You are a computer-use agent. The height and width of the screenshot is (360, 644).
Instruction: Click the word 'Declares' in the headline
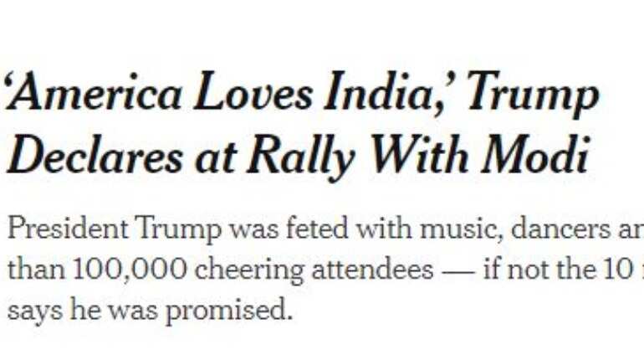[95, 155]
